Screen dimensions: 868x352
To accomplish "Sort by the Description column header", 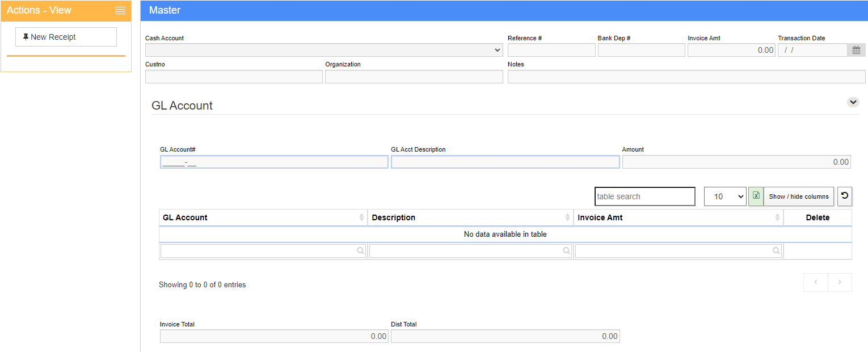I will point(470,217).
